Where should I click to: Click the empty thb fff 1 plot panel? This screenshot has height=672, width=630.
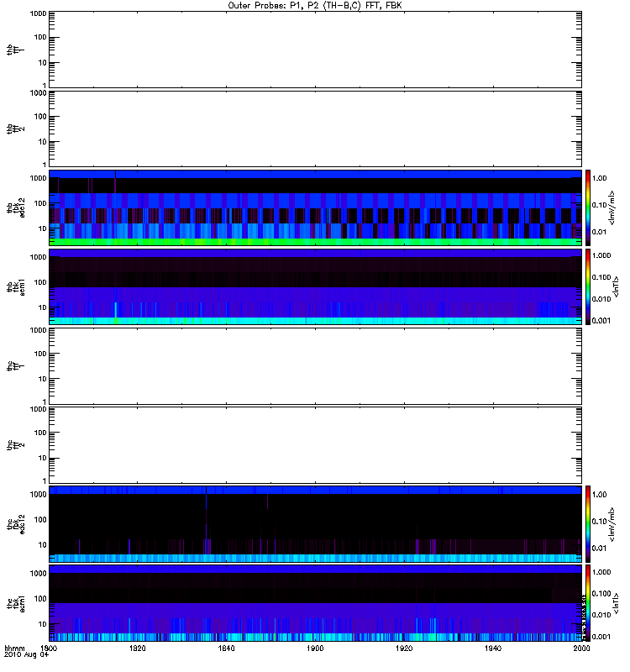tap(316, 50)
